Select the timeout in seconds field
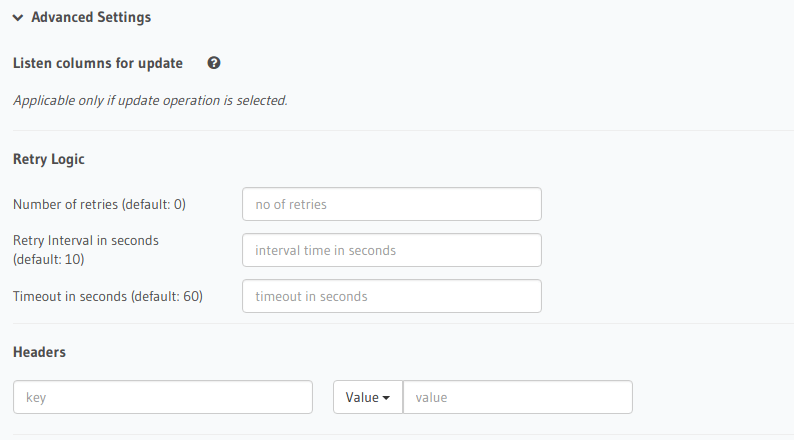Screen dimensions: 794x440 (x=391, y=296)
